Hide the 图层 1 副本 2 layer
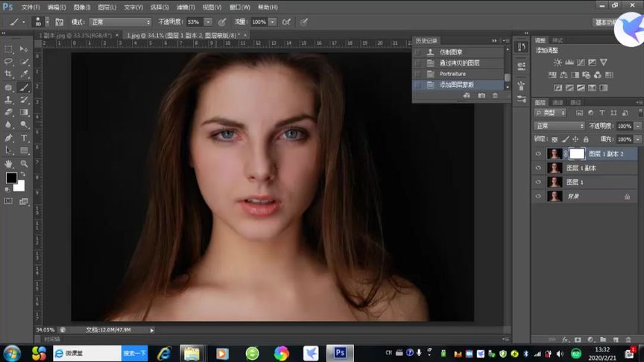Image resolution: width=644 pixels, height=362 pixels. (x=538, y=154)
